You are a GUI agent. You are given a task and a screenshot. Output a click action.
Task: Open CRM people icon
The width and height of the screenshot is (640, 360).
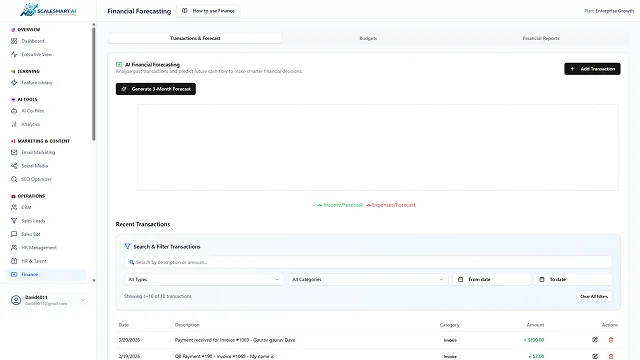pos(14,207)
